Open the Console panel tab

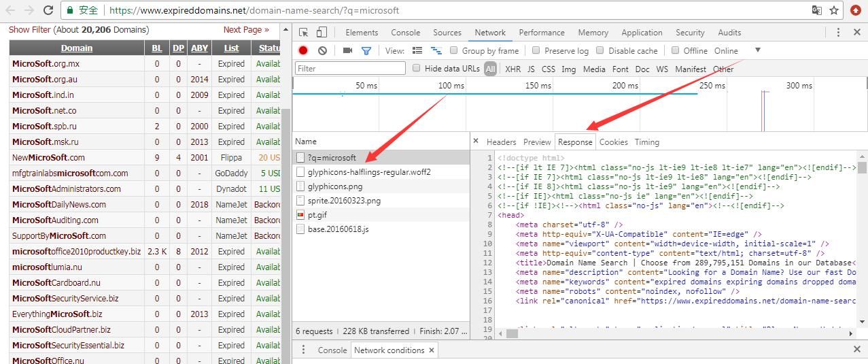pos(405,32)
